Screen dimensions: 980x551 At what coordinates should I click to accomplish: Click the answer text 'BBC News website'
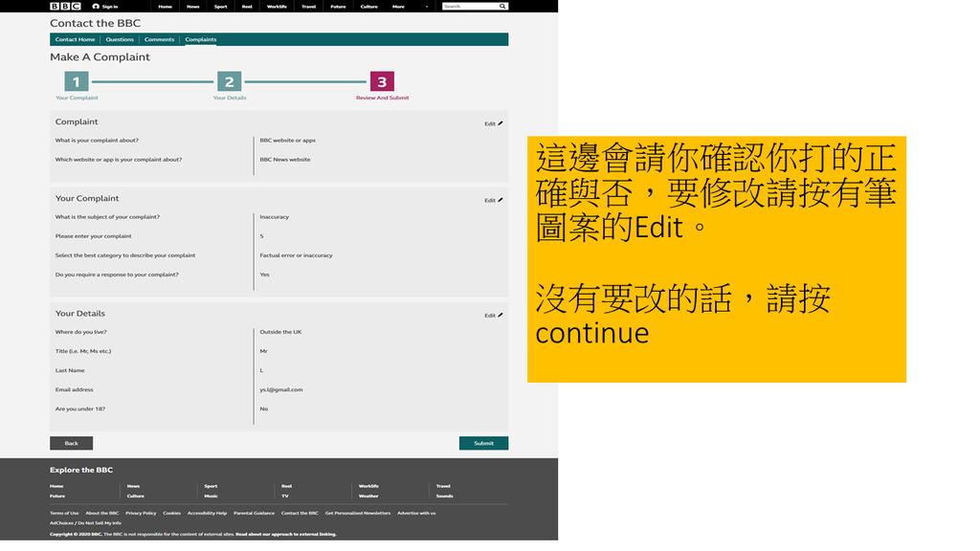(285, 160)
